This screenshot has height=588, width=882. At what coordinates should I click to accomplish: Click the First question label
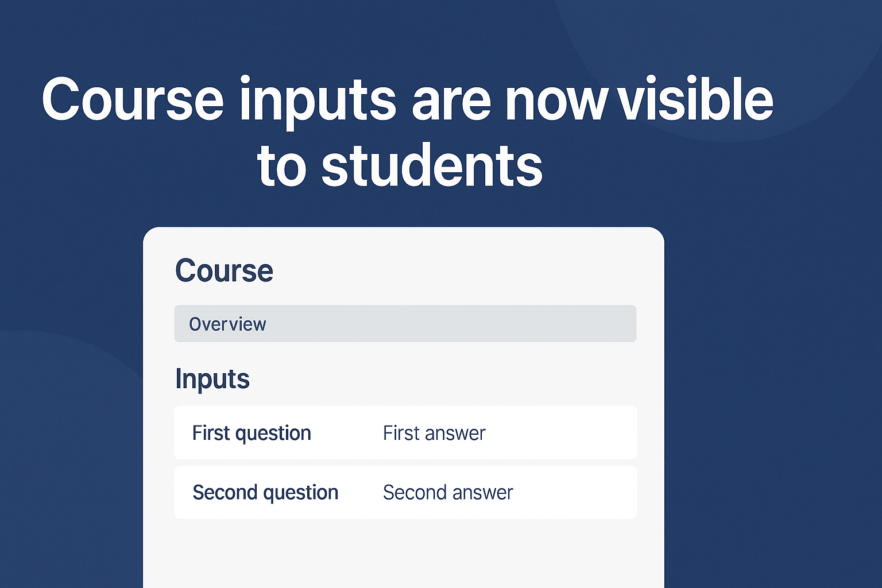(x=252, y=433)
